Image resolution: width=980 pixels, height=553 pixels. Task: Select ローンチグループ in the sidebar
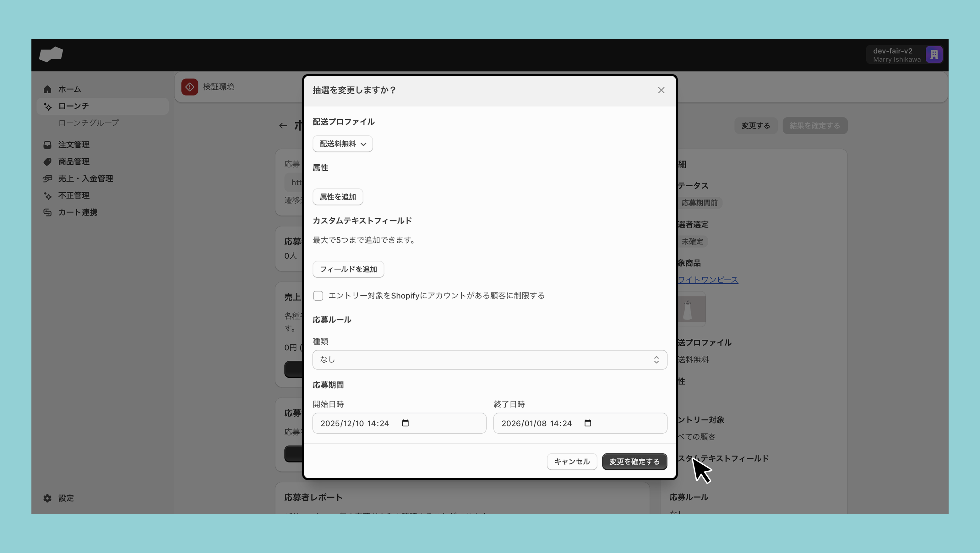coord(88,123)
